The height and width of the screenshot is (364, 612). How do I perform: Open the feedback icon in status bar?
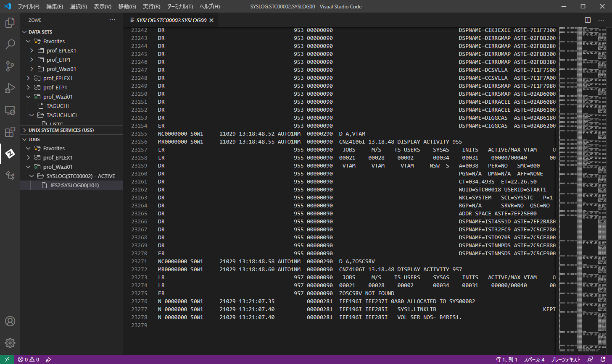coord(591,359)
